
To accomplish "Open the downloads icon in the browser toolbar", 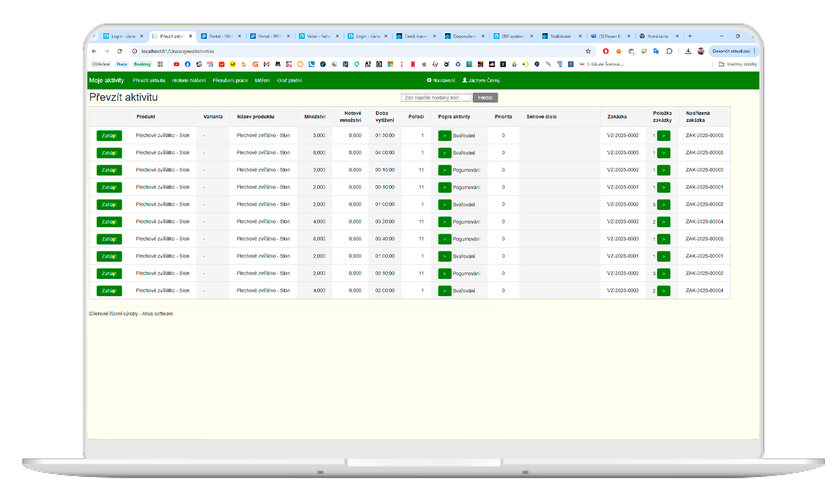I will pos(688,51).
